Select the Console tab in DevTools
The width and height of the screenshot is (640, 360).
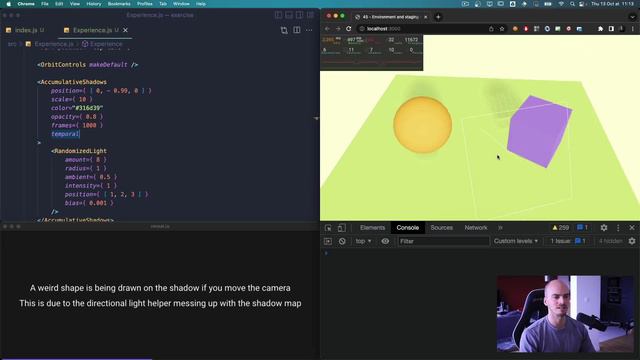click(x=407, y=228)
